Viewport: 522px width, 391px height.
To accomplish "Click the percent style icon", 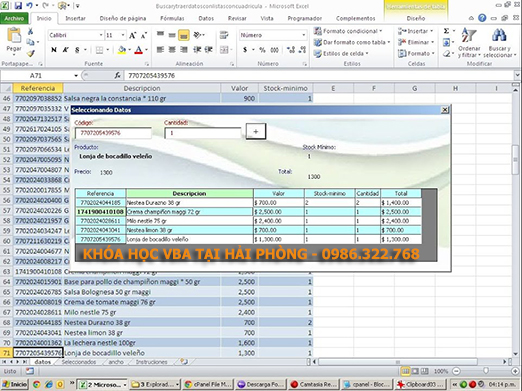I will [x=262, y=50].
